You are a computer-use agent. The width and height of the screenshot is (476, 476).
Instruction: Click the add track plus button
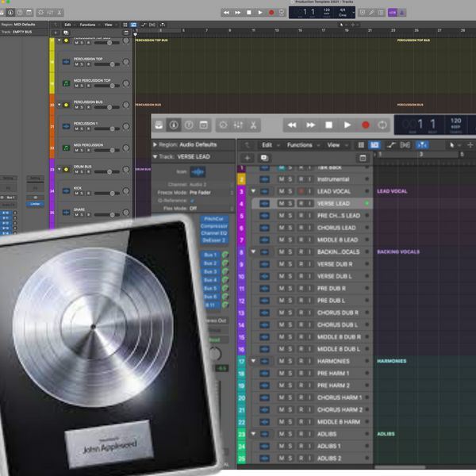[247, 158]
